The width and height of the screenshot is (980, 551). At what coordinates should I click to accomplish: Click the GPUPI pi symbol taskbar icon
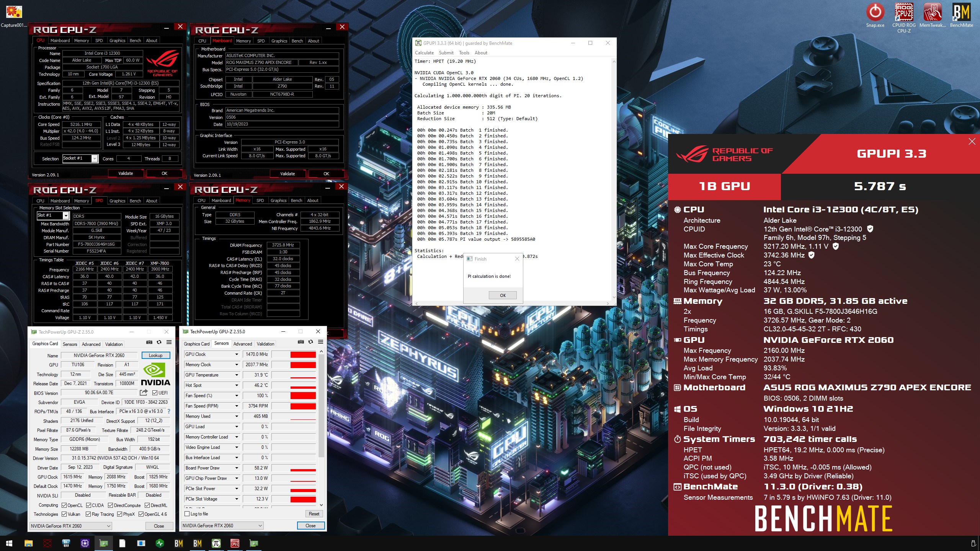tap(216, 543)
